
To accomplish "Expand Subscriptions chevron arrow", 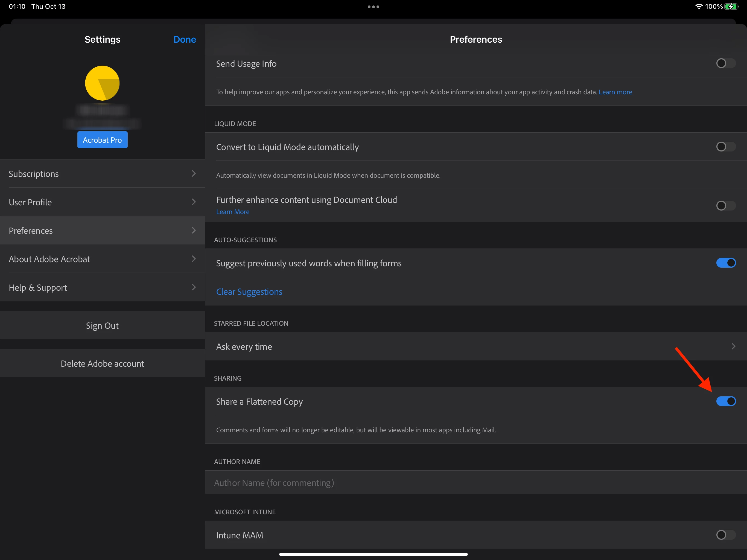I will (194, 174).
